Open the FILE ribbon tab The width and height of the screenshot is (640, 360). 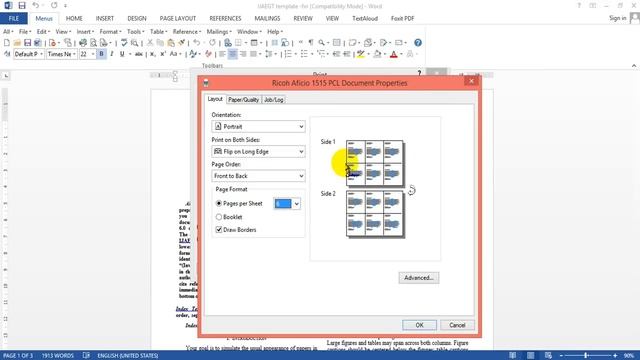(14, 18)
